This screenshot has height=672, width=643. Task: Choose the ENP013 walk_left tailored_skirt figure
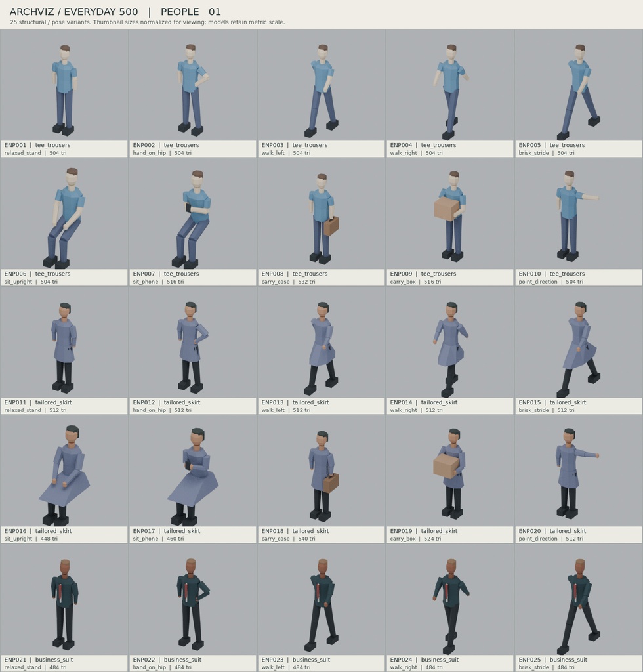pos(321,348)
